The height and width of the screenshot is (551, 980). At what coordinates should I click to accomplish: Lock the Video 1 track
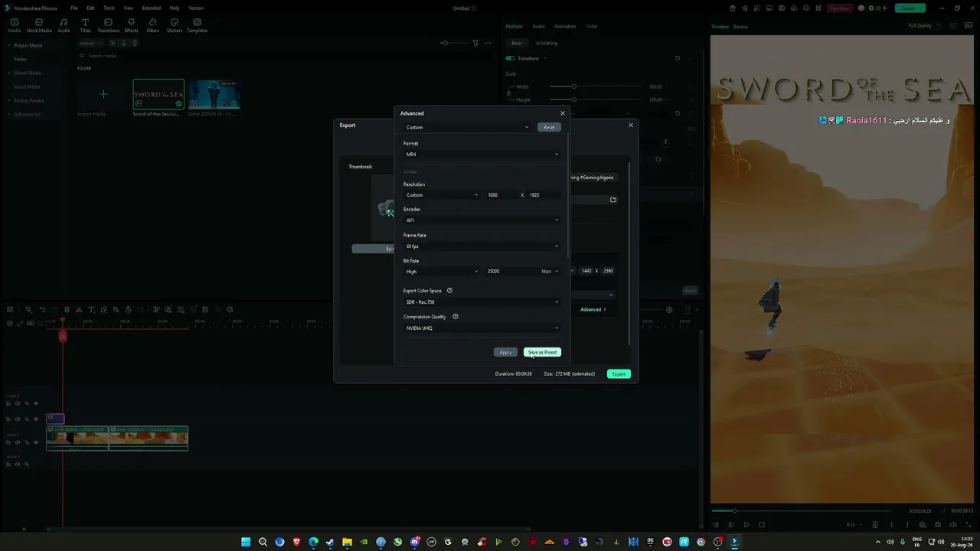[8, 442]
